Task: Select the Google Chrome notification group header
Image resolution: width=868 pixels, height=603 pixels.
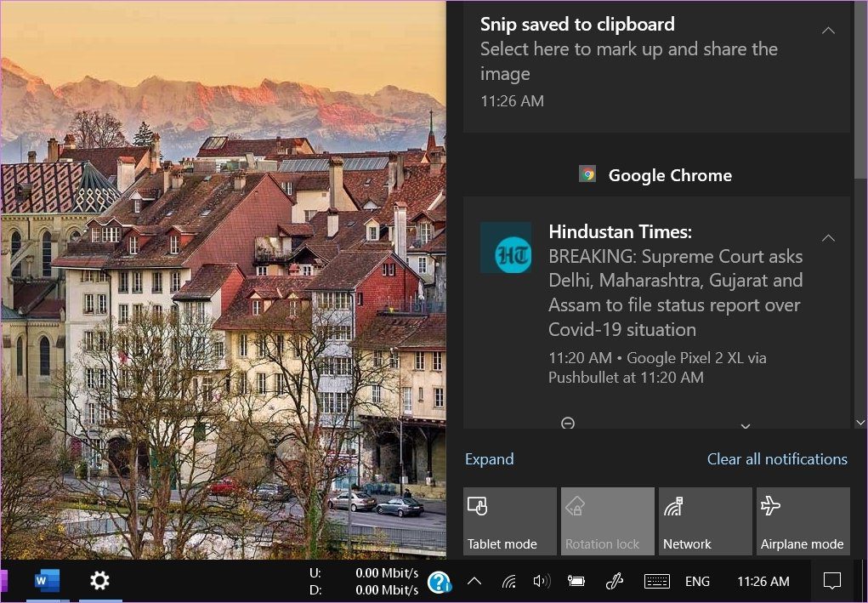Action: (x=656, y=175)
